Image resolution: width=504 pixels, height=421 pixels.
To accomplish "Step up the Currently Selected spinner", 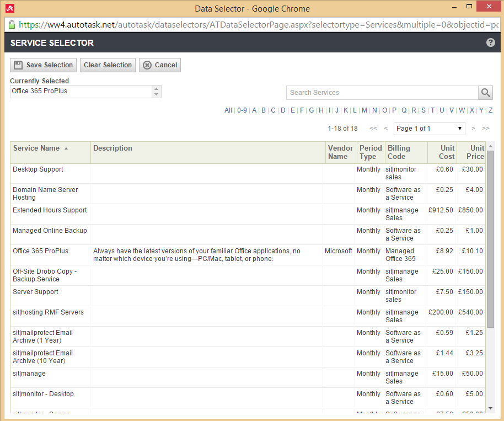I will (x=156, y=89).
